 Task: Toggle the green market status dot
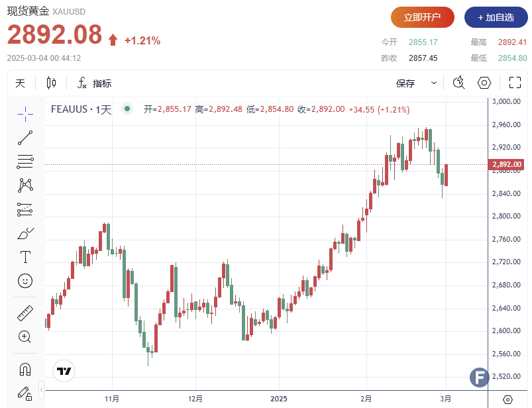127,109
